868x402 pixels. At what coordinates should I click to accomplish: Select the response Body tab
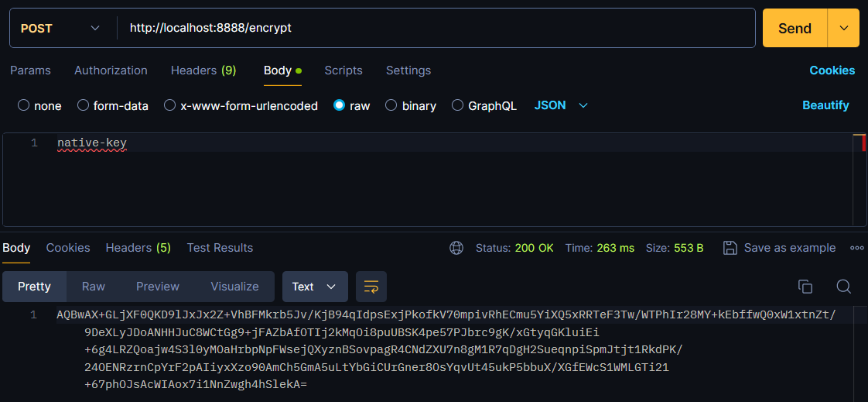[16, 248]
